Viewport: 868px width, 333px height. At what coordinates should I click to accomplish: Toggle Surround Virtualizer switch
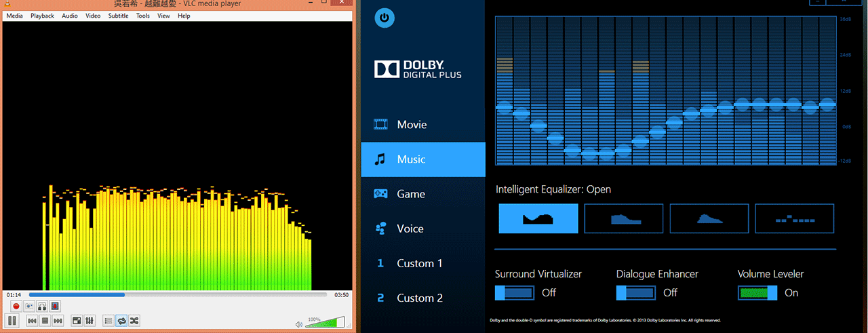tap(515, 293)
